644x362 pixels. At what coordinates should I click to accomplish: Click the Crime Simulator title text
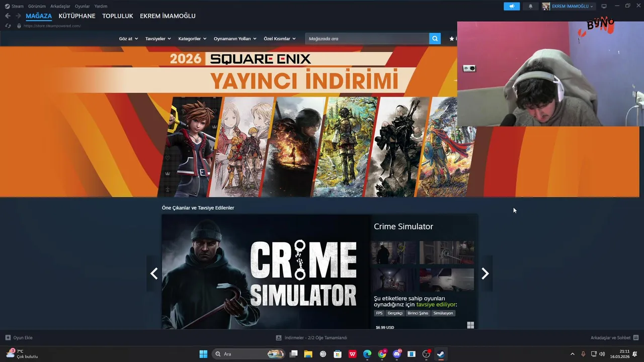[404, 227]
